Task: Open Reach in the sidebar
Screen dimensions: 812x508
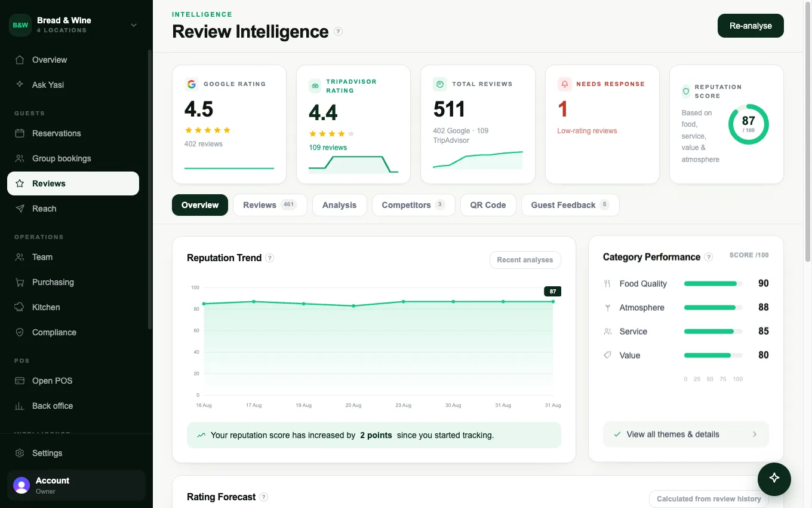Action: [73, 209]
